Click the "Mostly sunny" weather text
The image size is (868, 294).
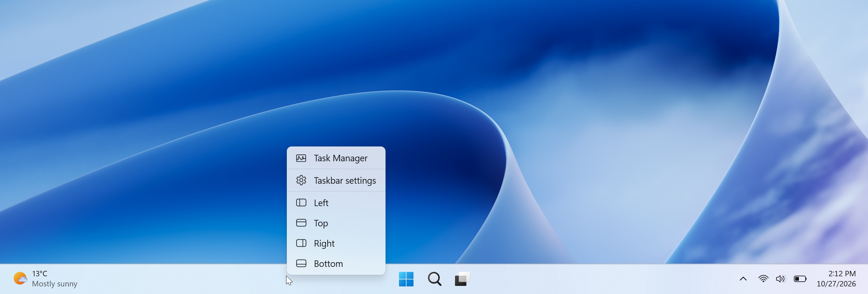pyautogui.click(x=55, y=284)
